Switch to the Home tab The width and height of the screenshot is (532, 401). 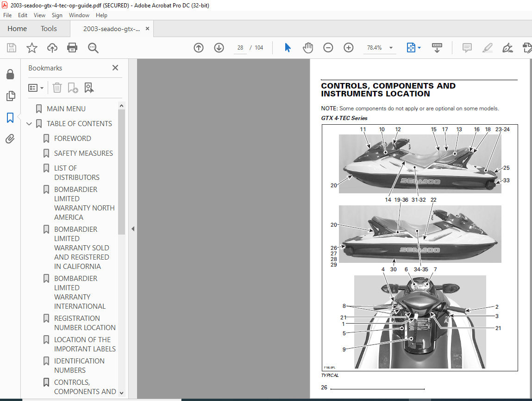coord(17,29)
